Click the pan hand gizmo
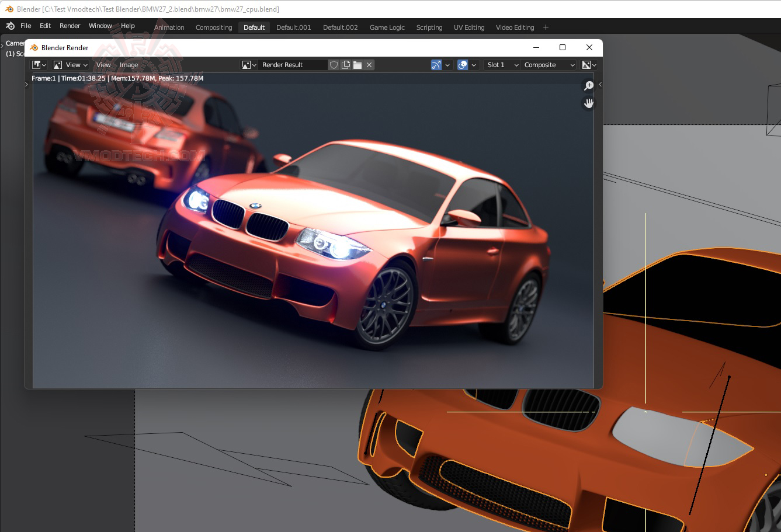 pyautogui.click(x=589, y=103)
